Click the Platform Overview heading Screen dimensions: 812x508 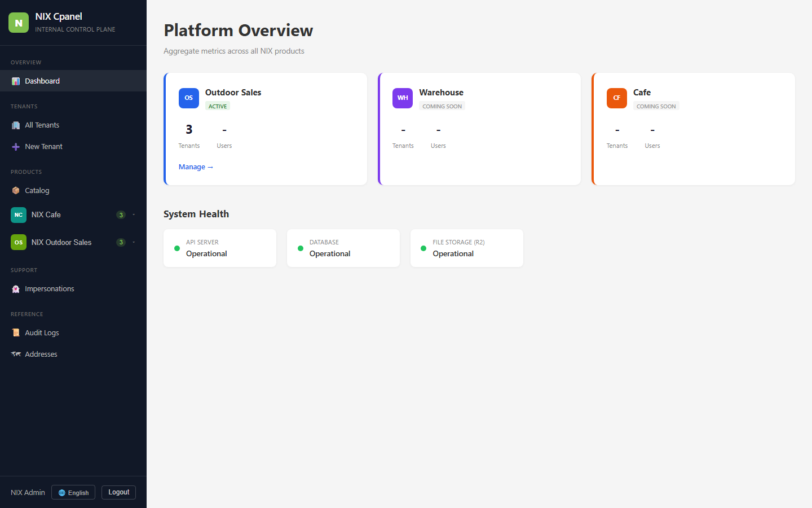[x=239, y=30]
